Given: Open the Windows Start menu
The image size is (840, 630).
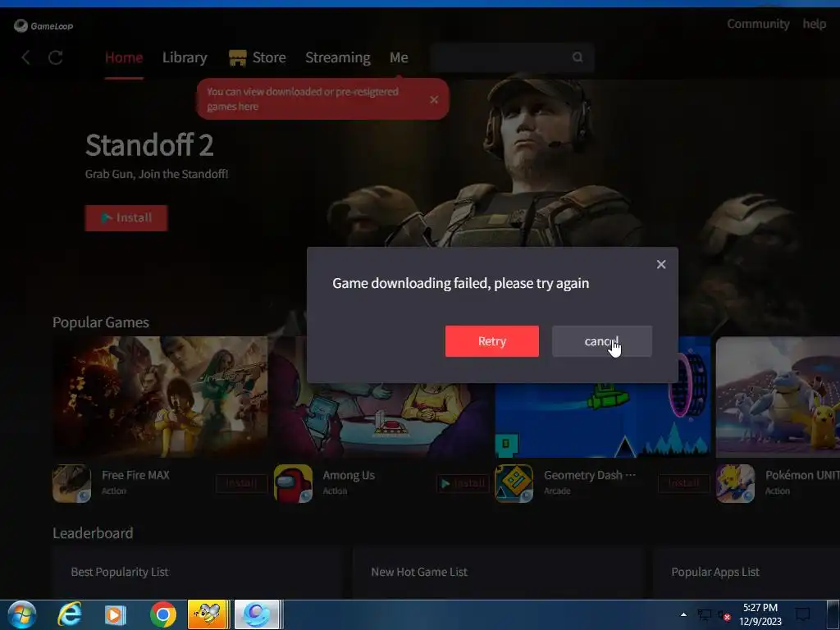Looking at the screenshot, I should click(x=22, y=614).
